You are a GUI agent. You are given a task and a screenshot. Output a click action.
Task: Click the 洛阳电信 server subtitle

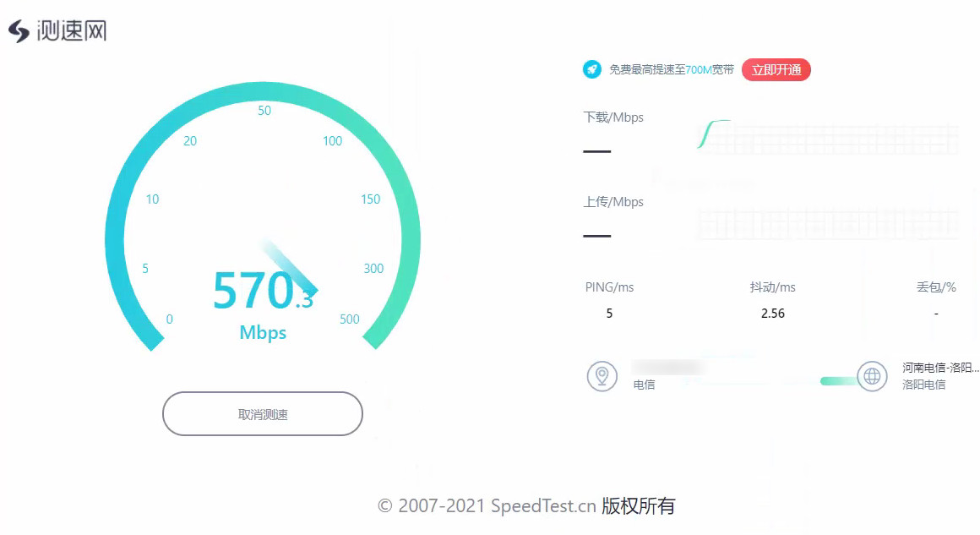tap(923, 385)
